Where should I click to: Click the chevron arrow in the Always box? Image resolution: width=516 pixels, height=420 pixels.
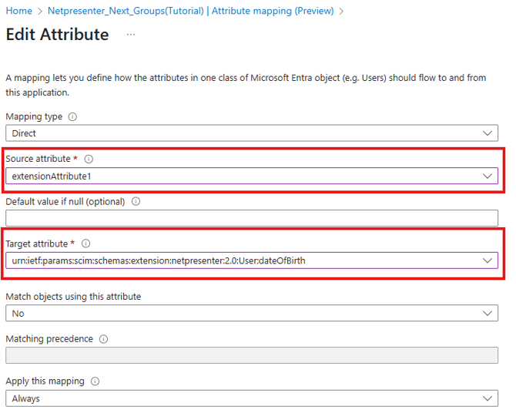487,398
